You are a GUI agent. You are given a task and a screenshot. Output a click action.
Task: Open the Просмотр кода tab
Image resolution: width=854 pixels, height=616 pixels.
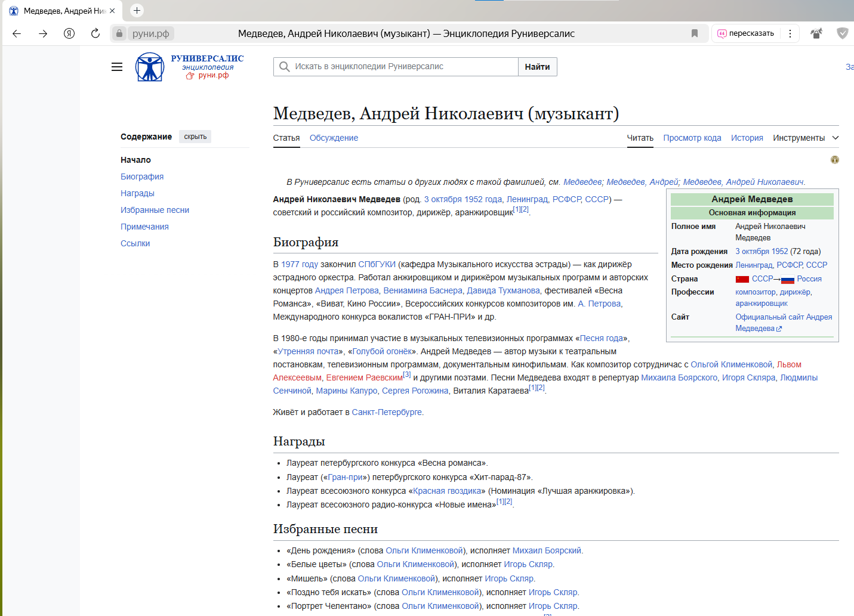pos(692,138)
